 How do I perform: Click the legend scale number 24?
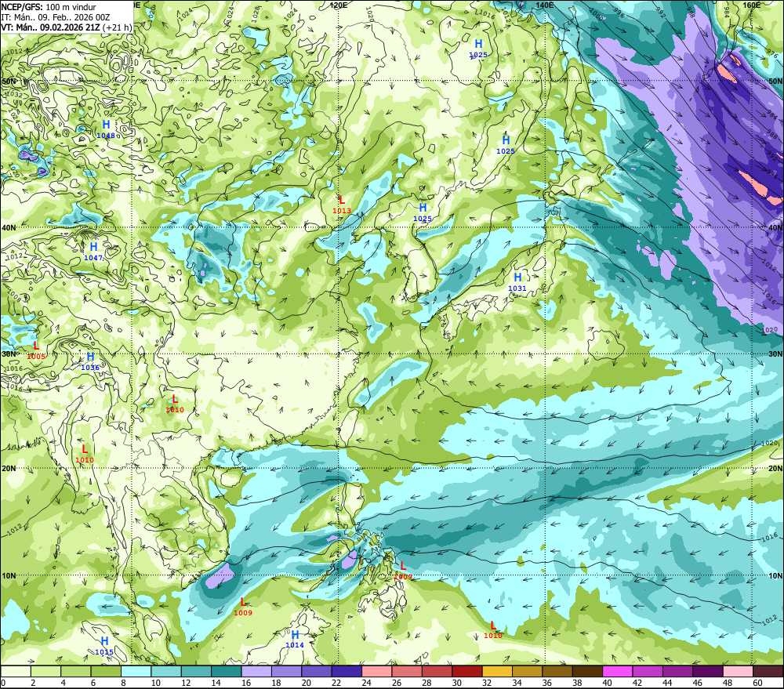(x=366, y=683)
